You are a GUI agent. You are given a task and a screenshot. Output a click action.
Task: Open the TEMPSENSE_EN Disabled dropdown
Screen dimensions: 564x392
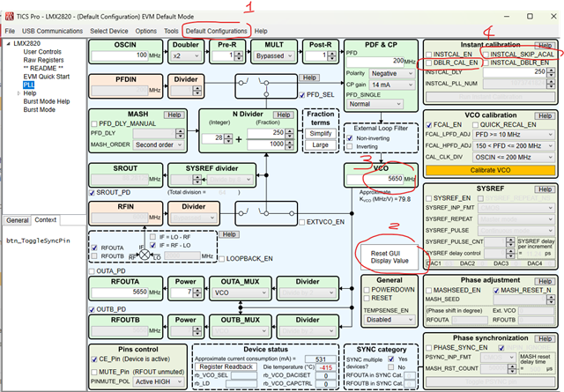[x=390, y=320]
